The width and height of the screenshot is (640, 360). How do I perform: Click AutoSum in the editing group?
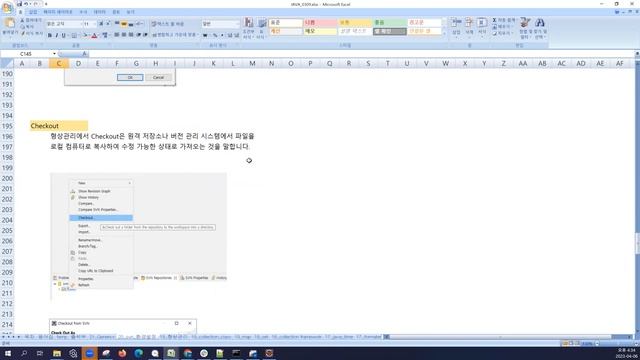click(x=503, y=20)
